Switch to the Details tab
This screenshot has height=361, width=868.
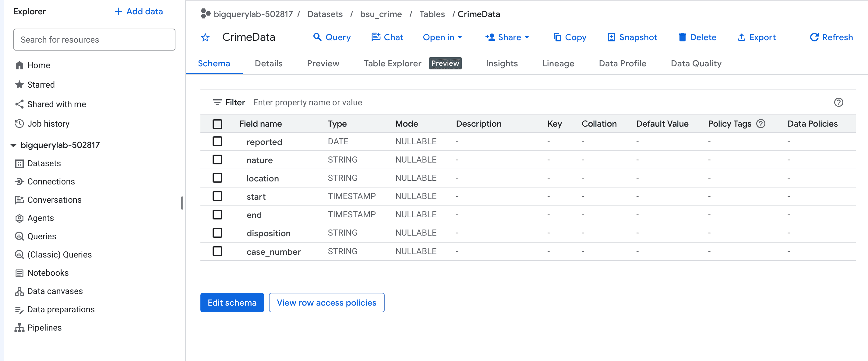pyautogui.click(x=269, y=64)
